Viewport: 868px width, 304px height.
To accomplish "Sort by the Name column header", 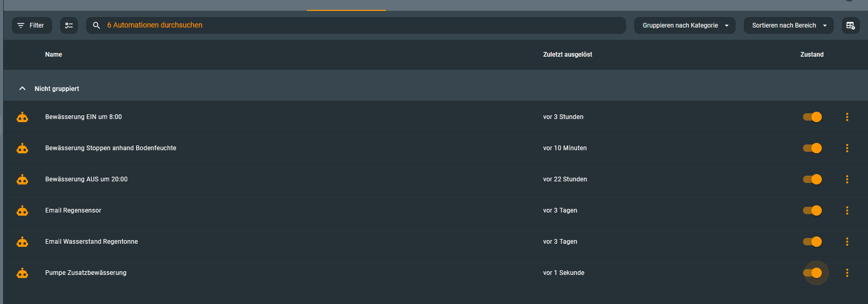I will tap(54, 55).
